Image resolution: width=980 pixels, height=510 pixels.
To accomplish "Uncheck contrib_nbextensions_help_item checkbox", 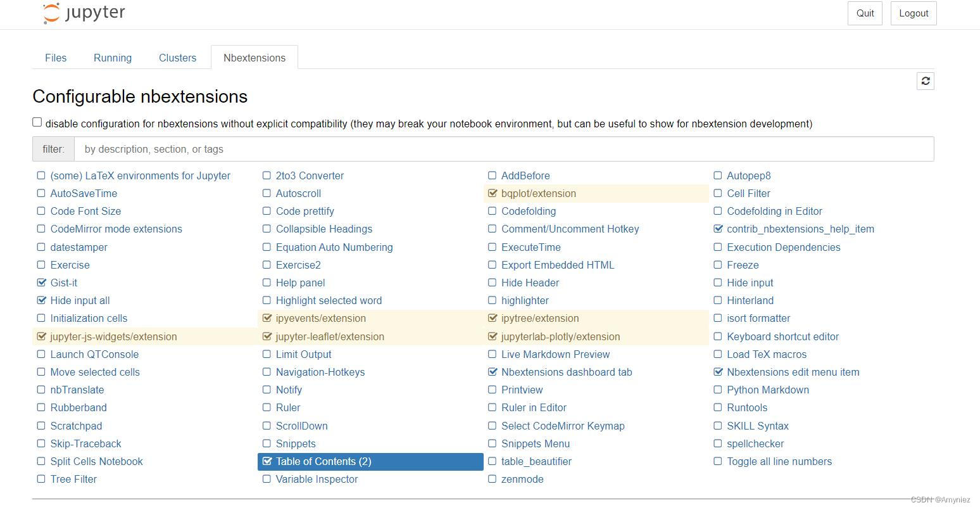I will tap(718, 229).
